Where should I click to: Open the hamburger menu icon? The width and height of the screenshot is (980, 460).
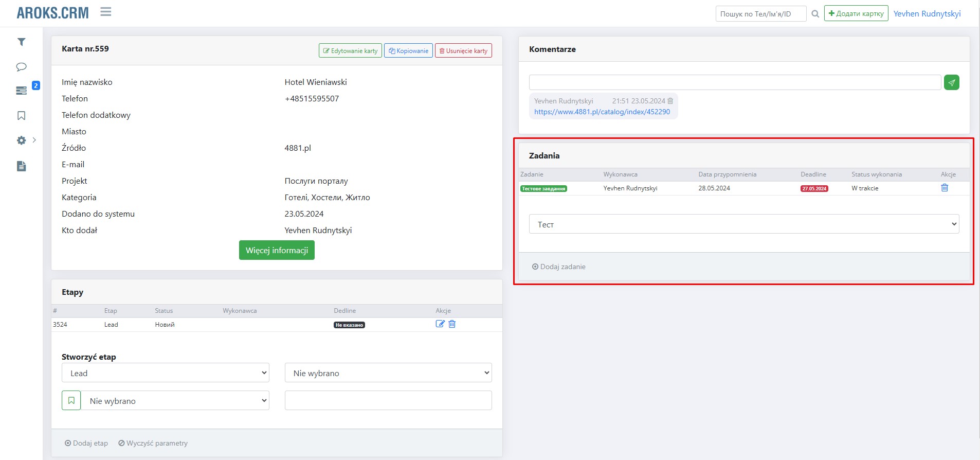(106, 12)
